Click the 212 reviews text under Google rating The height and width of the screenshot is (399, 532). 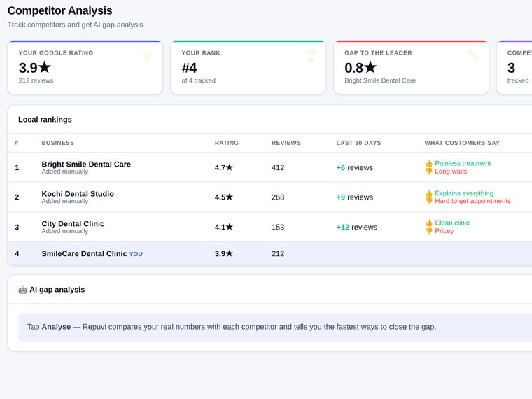coord(36,80)
